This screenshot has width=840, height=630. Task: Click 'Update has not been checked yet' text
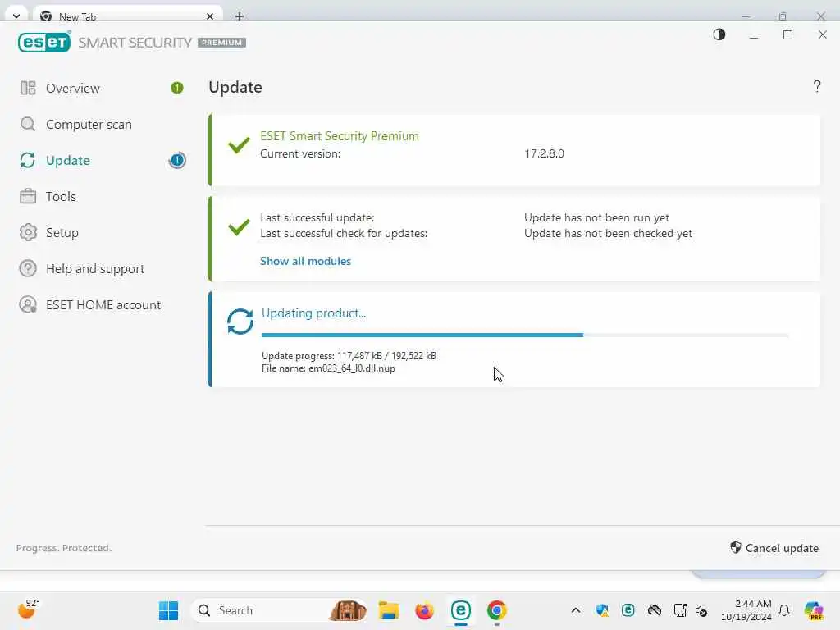608,234
